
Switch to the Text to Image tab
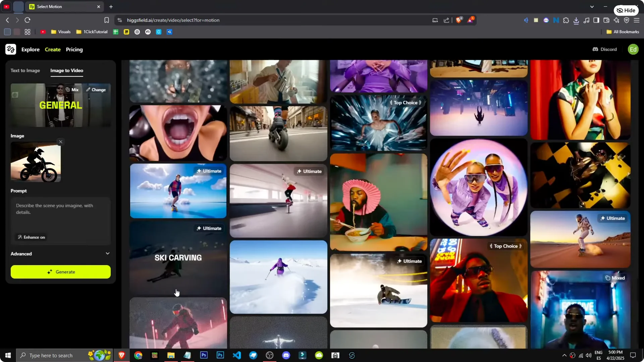[25, 70]
